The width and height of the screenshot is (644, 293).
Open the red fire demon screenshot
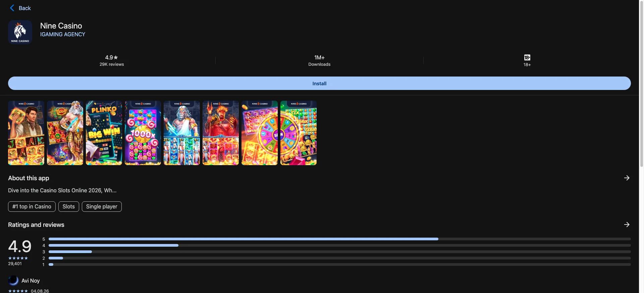pyautogui.click(x=221, y=133)
